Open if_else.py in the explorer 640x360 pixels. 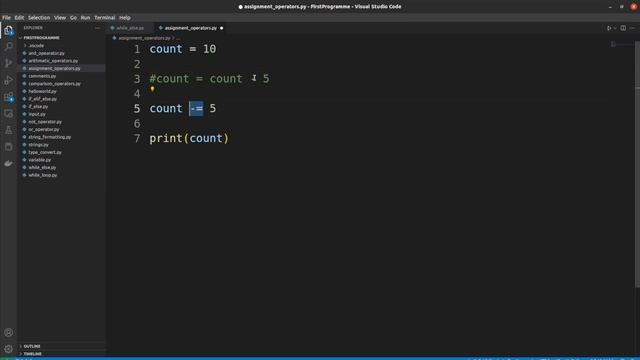38,107
